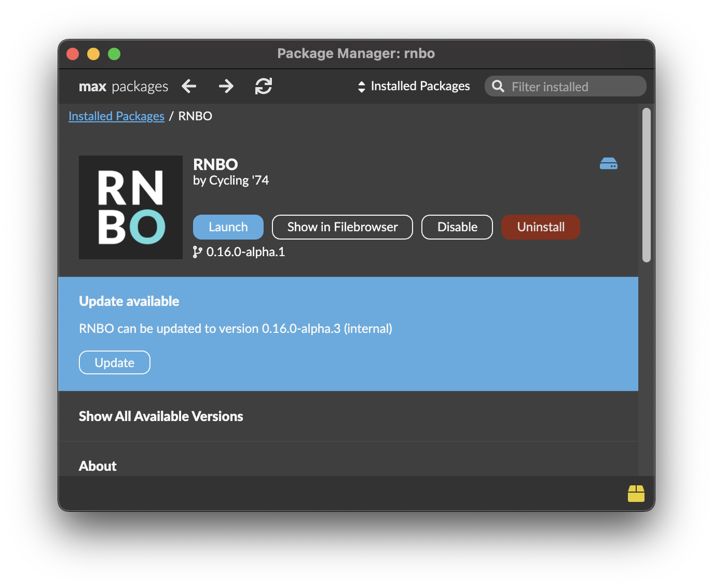Click the by Cycling '74 author text
Screen dimensions: 713x588
tap(231, 180)
